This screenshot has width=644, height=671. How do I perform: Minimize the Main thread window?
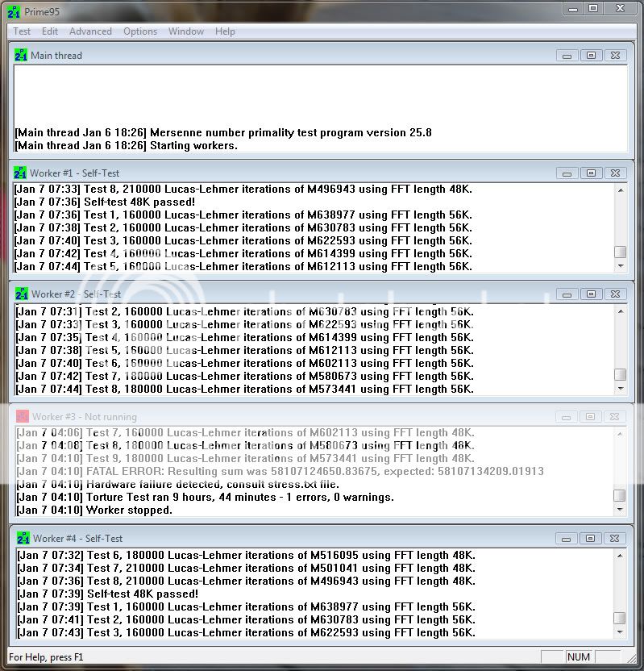tap(567, 55)
